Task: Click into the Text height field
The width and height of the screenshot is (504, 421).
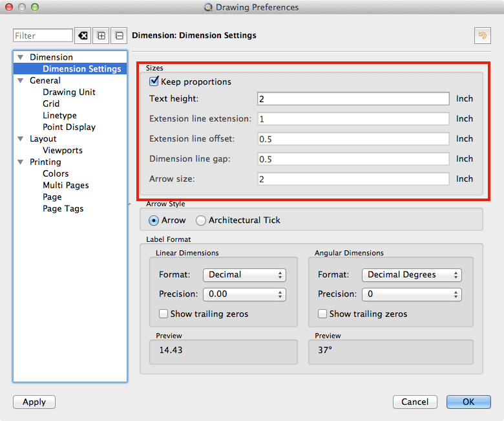Action: pos(353,99)
